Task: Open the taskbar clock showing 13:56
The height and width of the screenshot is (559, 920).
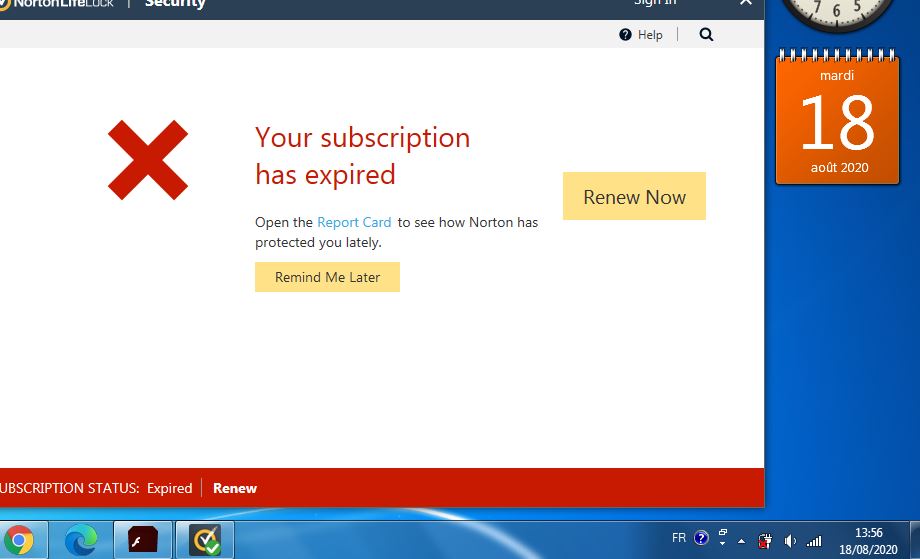Action: pyautogui.click(x=868, y=541)
